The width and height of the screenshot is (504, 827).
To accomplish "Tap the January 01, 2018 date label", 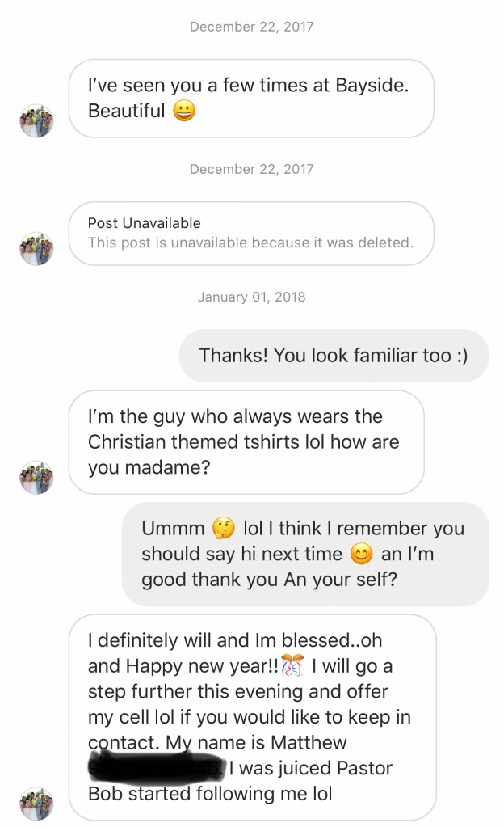I will pos(251,297).
